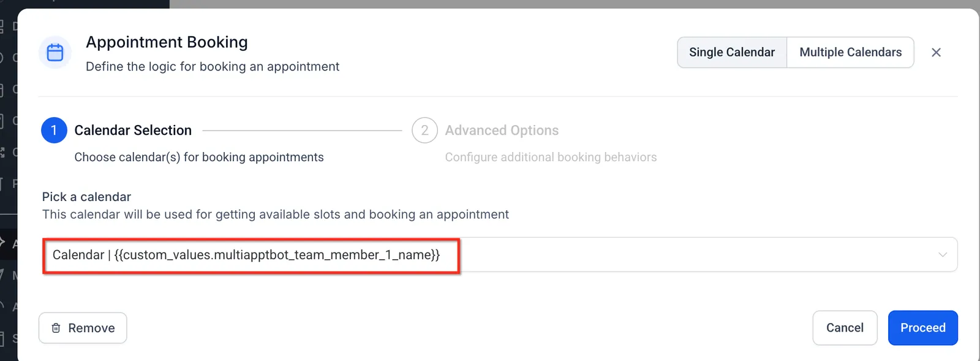
Task: Switch to Multiple Calendars mode
Action: tap(850, 53)
